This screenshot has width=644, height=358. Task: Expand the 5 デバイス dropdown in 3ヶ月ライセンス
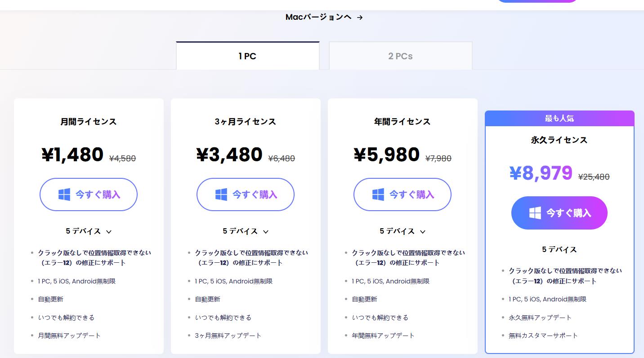click(246, 231)
